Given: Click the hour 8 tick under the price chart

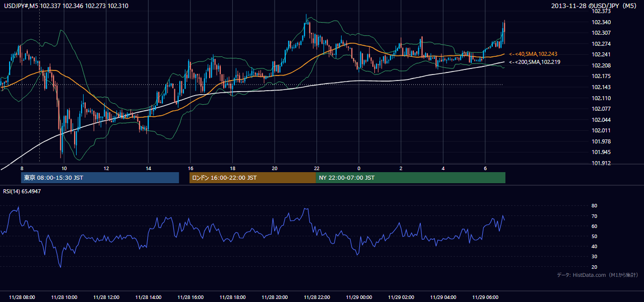Looking at the screenshot, I should (x=22, y=168).
